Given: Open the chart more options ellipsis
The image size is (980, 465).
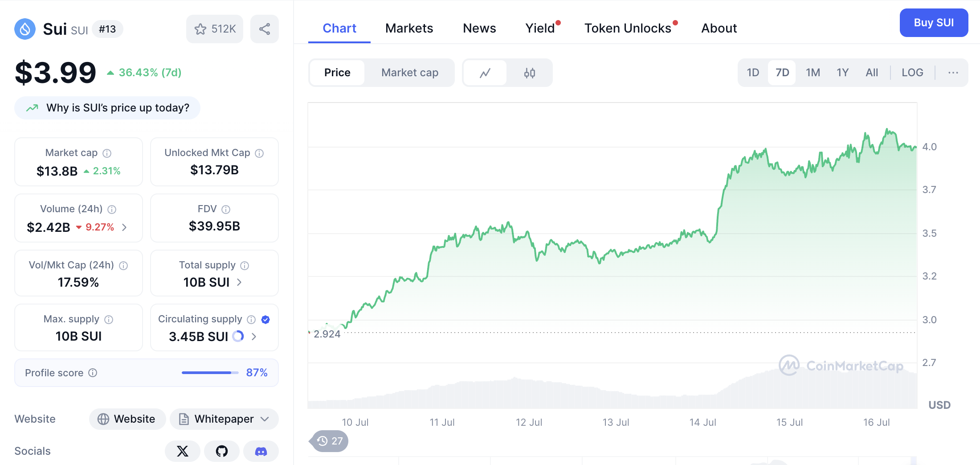Looking at the screenshot, I should (953, 73).
